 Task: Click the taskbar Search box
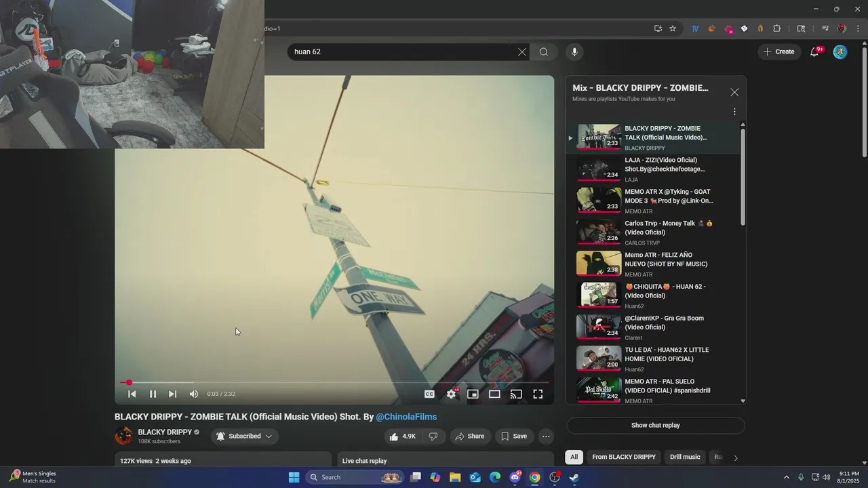pyautogui.click(x=355, y=477)
